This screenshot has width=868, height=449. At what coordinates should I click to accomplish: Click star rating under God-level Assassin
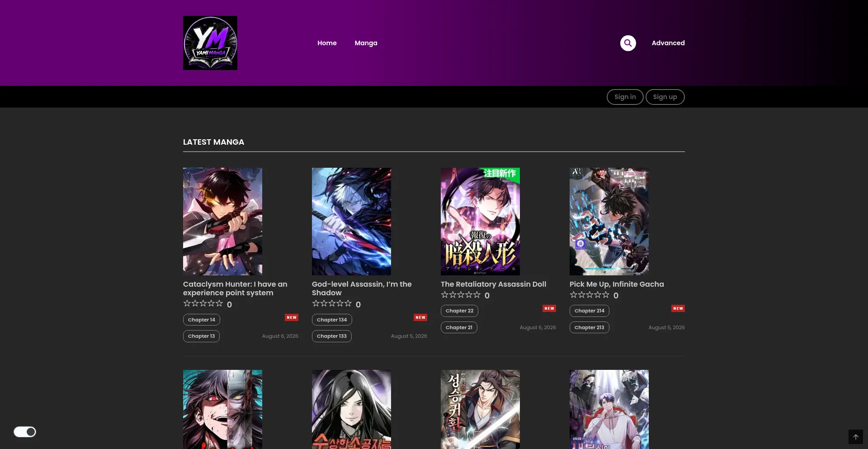pyautogui.click(x=332, y=303)
